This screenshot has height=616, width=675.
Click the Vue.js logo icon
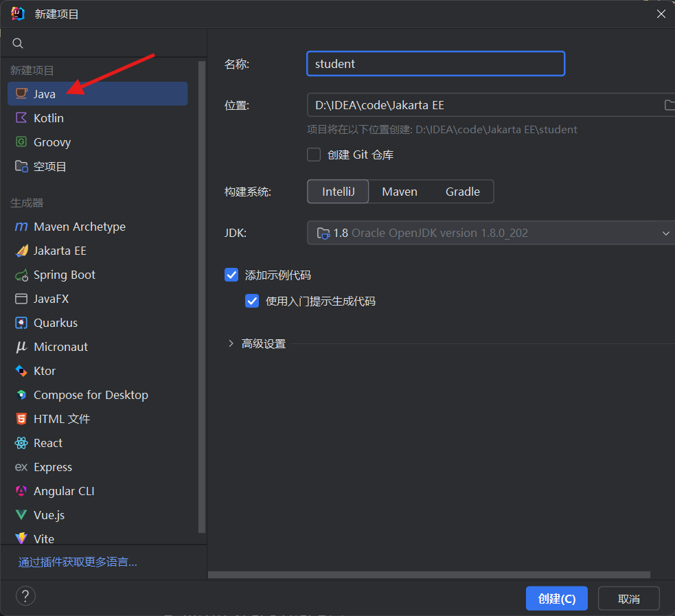(21, 515)
